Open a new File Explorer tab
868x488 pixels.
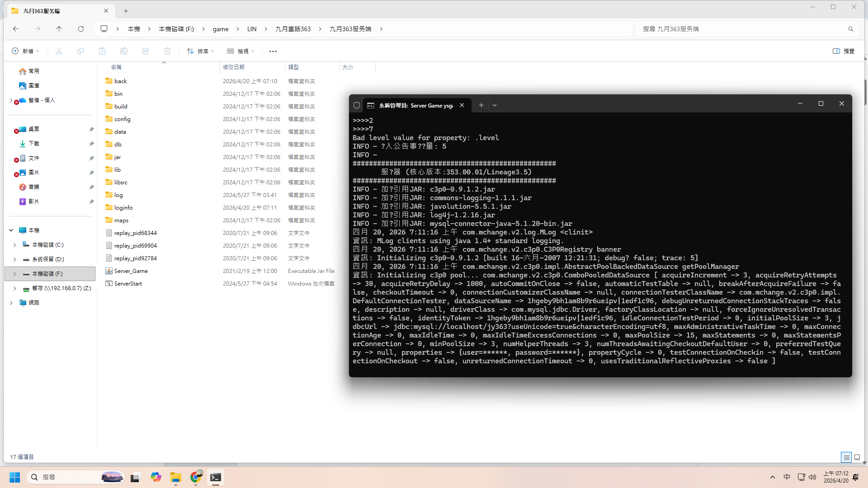pyautogui.click(x=126, y=11)
